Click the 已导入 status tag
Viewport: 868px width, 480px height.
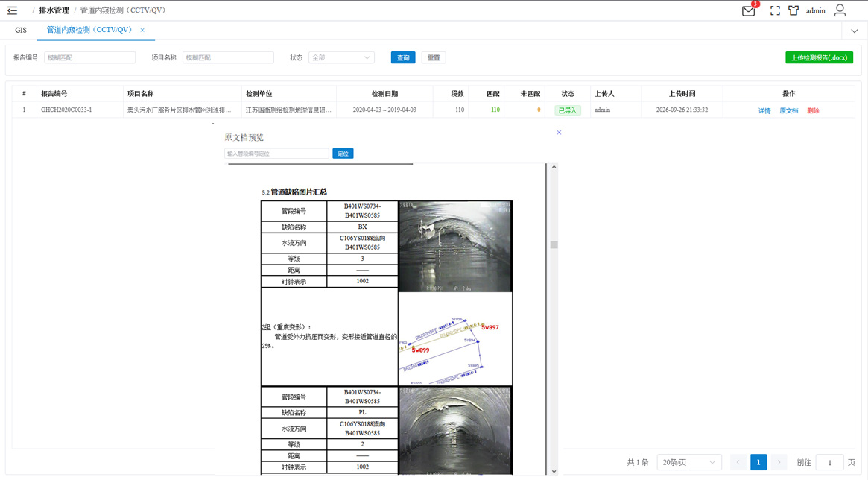[568, 110]
